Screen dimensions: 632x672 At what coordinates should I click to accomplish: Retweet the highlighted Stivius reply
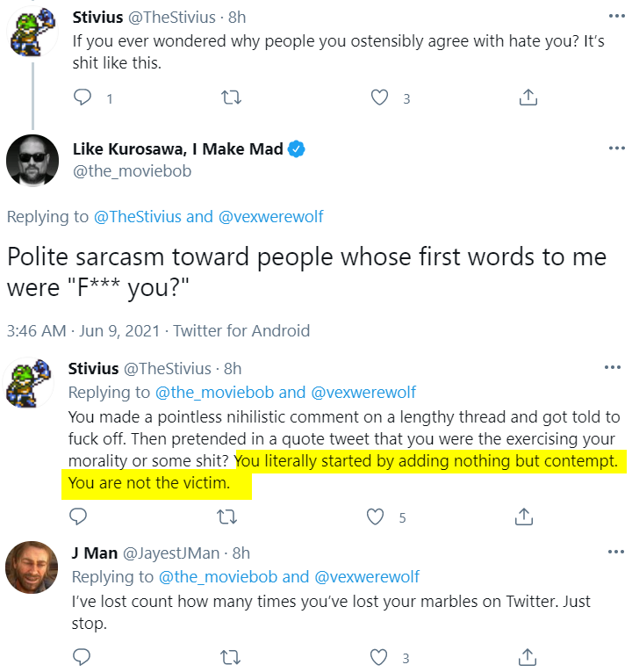click(x=227, y=517)
